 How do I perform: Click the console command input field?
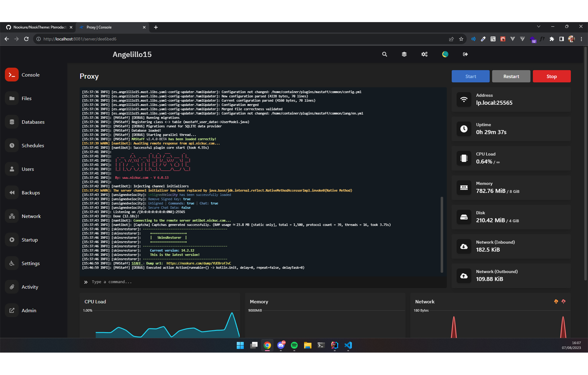coord(263,282)
